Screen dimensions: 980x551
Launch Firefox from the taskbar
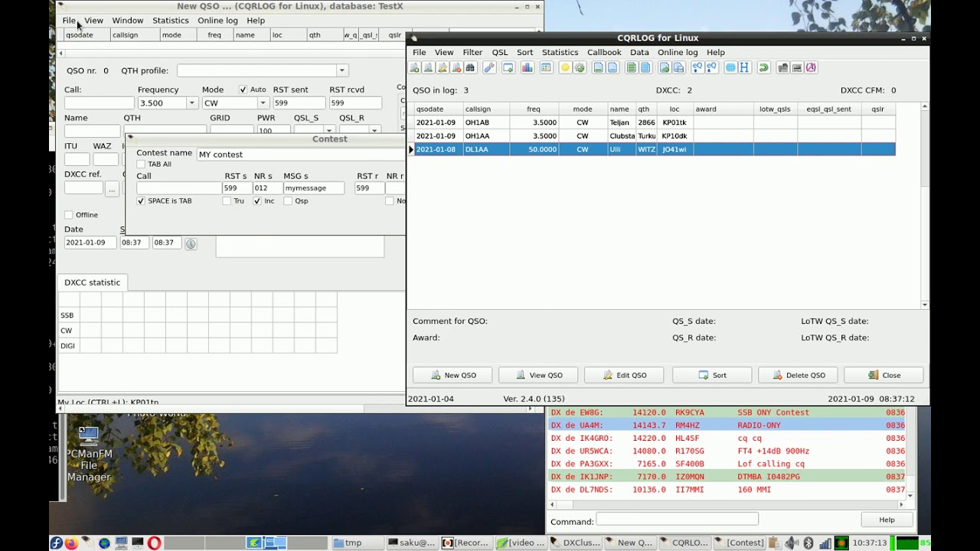click(71, 543)
